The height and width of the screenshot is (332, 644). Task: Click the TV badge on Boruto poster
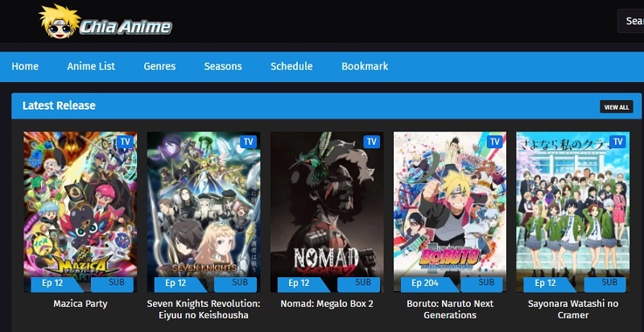click(x=495, y=142)
